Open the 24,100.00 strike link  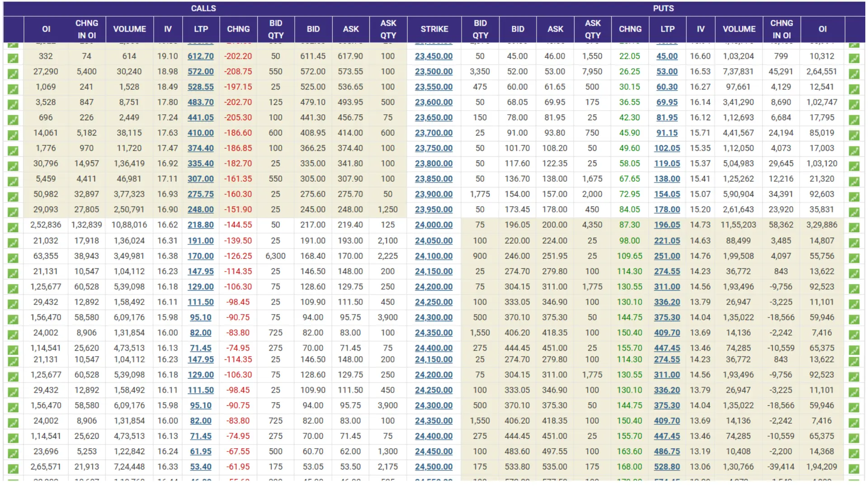coord(434,256)
